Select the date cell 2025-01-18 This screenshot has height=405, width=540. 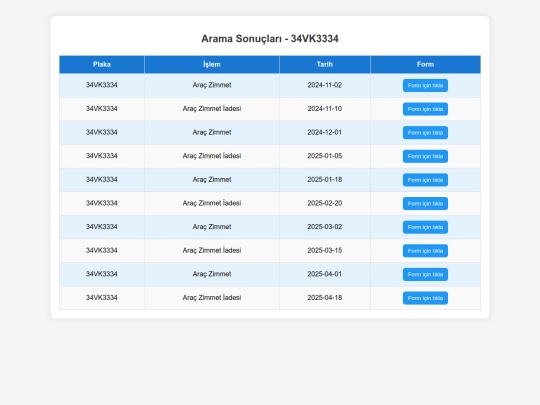coord(325,179)
